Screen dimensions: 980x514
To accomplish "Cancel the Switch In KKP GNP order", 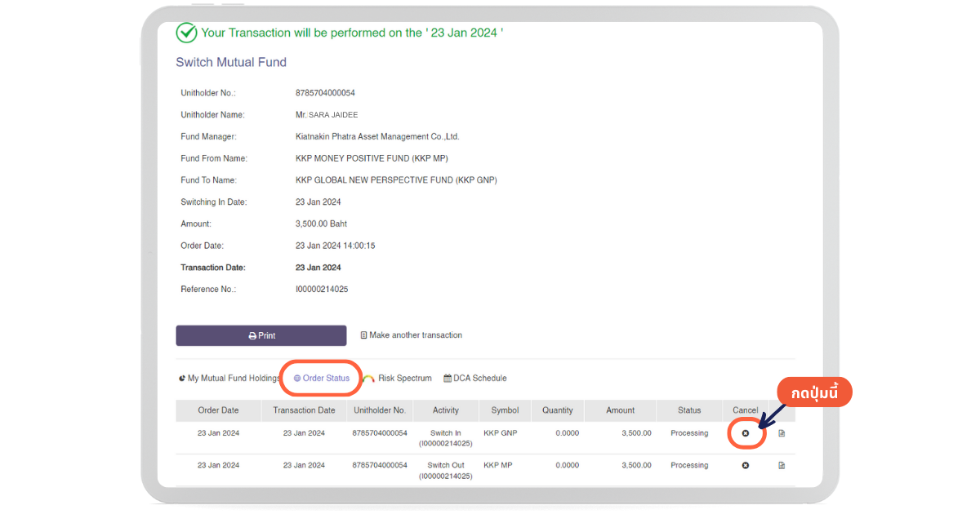I will [745, 433].
